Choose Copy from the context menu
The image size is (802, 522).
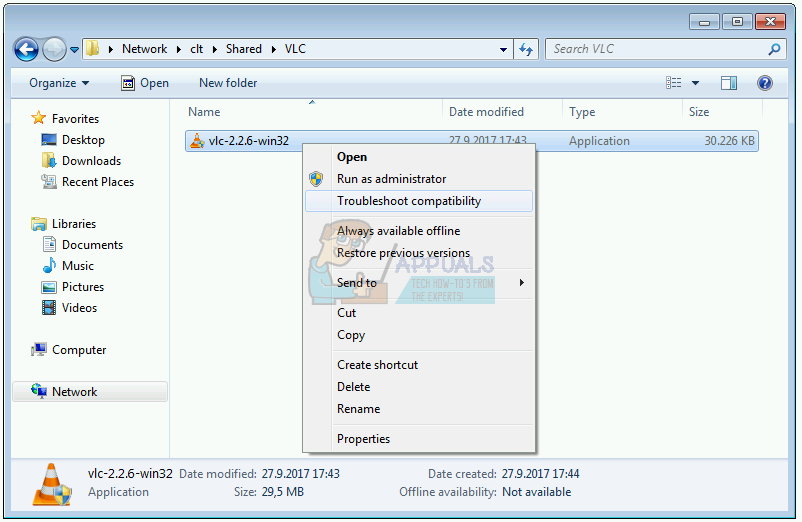(419, 335)
